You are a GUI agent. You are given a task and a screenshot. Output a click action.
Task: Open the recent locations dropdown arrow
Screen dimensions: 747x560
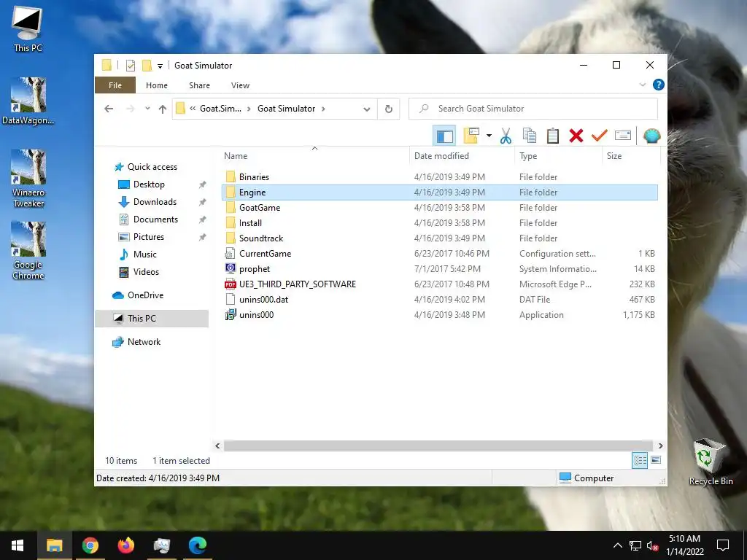147,109
